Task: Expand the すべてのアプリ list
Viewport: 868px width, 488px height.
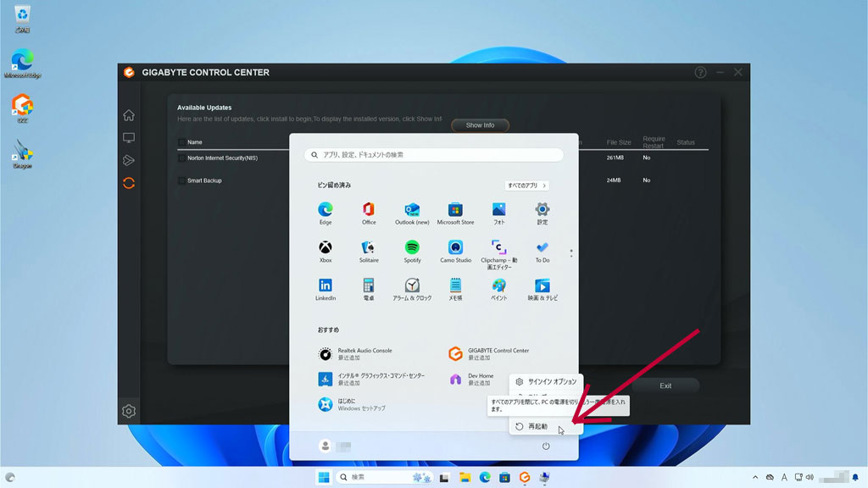Action: pos(526,186)
